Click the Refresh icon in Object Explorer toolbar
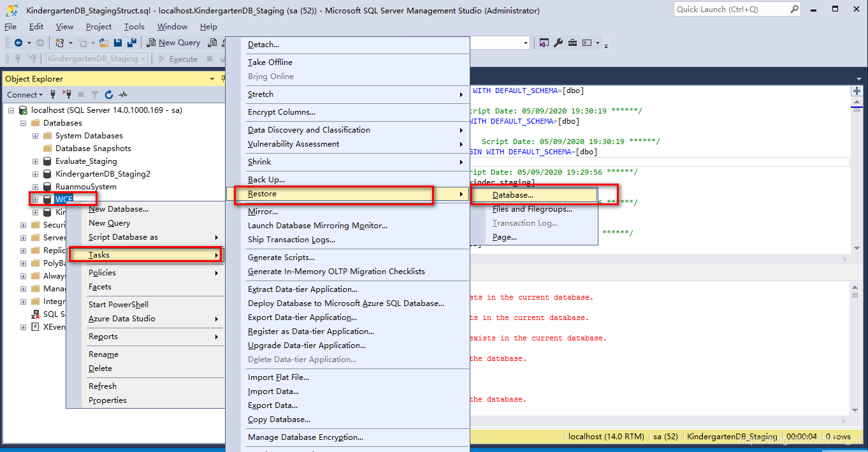This screenshot has height=452, width=868. coord(109,94)
